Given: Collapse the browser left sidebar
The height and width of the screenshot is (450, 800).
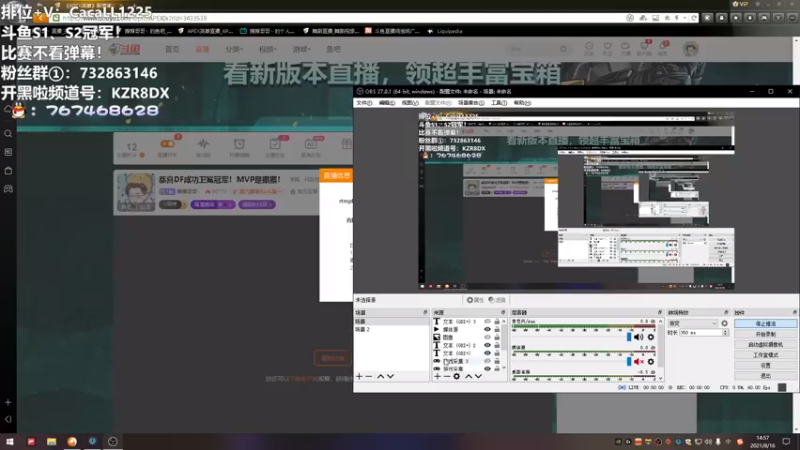Looking at the screenshot, I should point(8,419).
